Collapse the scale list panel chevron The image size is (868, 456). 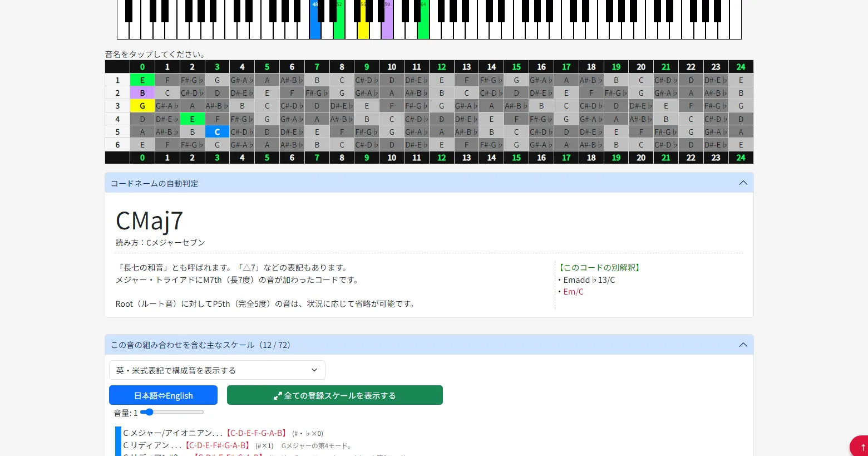743,345
